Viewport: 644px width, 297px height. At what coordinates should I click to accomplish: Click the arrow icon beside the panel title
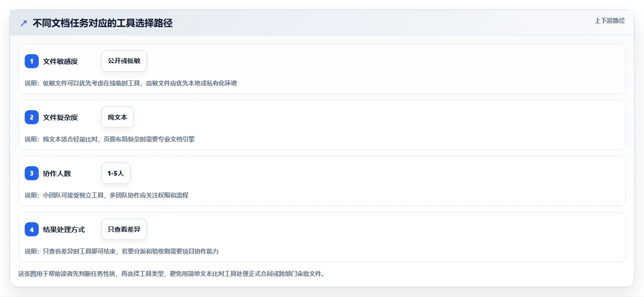coord(24,23)
